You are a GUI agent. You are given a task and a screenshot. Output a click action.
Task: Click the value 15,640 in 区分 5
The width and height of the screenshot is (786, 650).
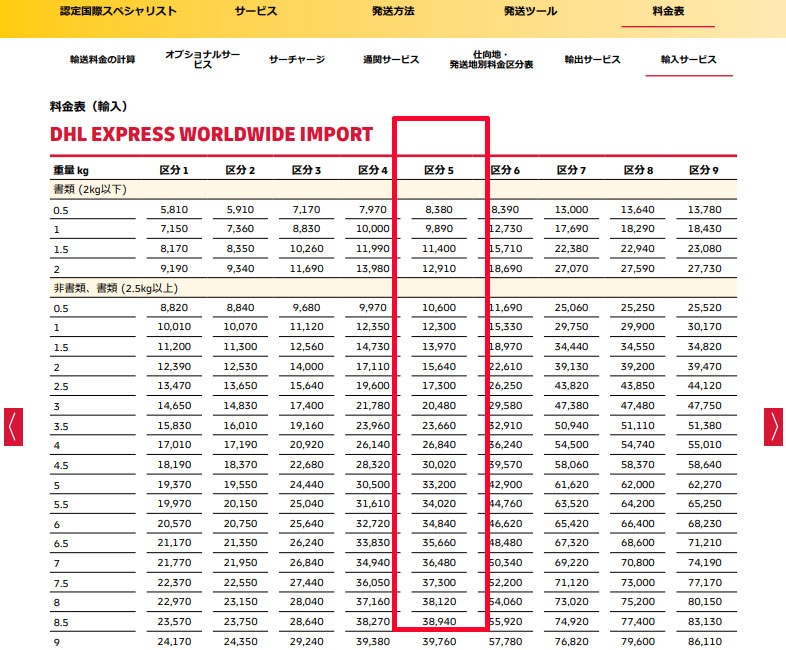(439, 367)
